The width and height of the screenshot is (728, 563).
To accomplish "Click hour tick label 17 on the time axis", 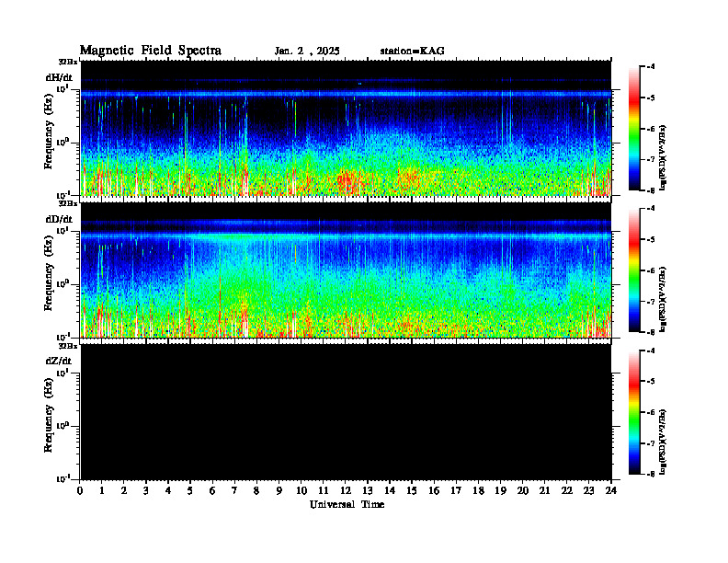I will pos(456,491).
